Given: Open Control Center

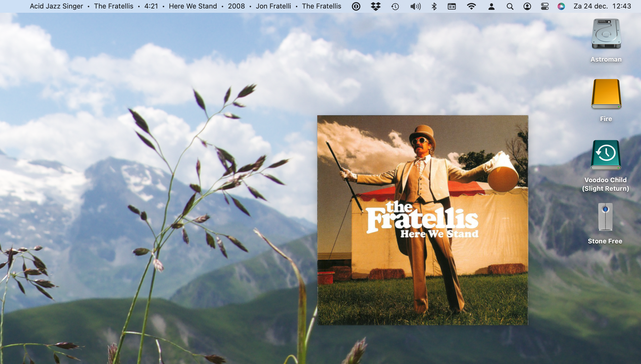Looking at the screenshot, I should point(545,6).
